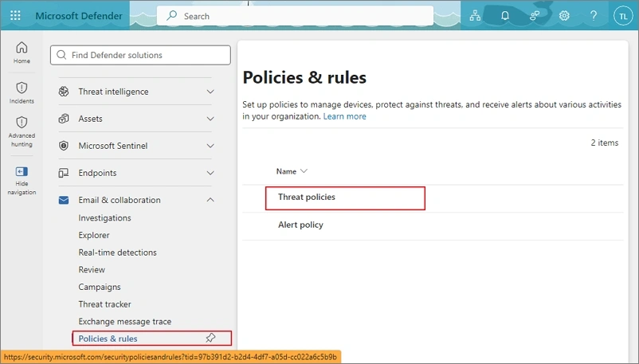The image size is (639, 364).
Task: Click the Threat intelligence brain icon
Action: (x=64, y=92)
